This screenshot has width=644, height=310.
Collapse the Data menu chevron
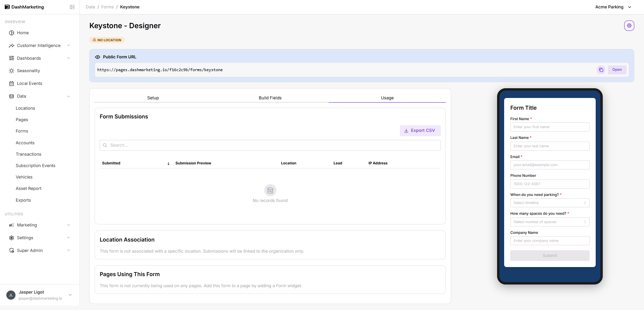(x=68, y=96)
